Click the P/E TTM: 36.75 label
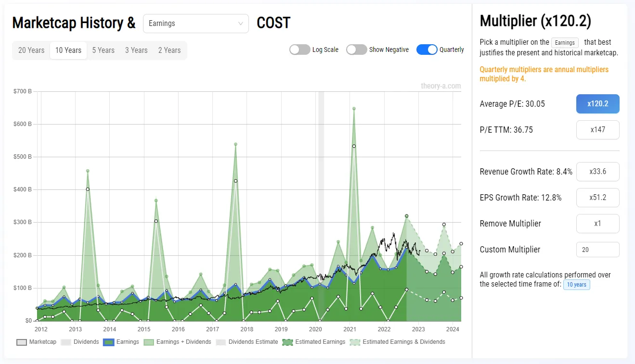 click(506, 130)
